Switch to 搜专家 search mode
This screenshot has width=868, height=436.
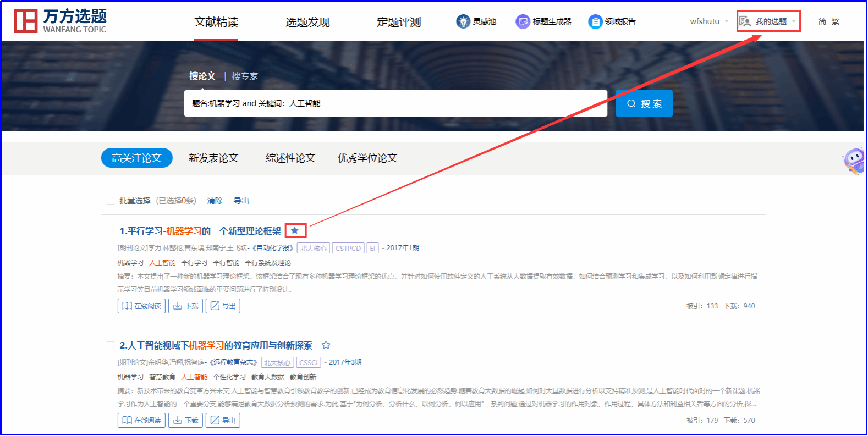coord(245,76)
